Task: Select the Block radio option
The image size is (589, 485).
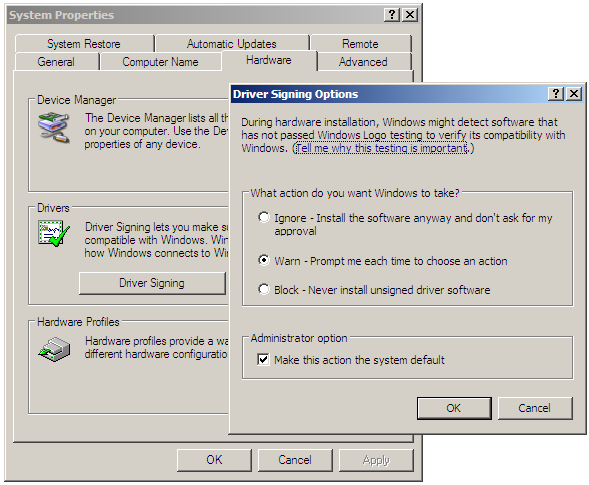Action: [264, 289]
